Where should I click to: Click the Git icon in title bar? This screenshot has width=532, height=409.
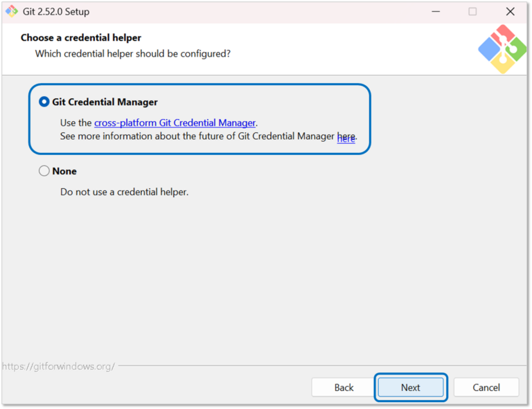tap(12, 12)
